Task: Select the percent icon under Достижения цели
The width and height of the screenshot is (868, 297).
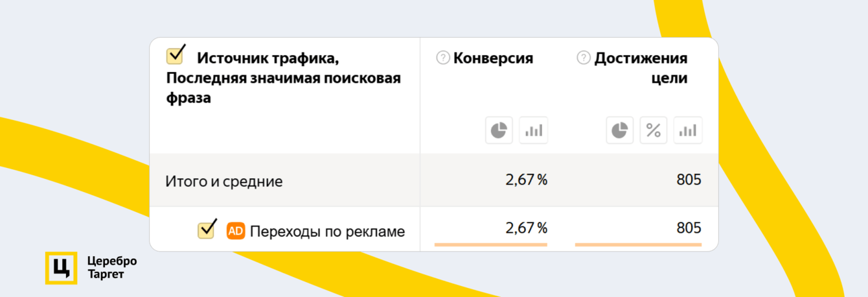Action: (x=654, y=130)
